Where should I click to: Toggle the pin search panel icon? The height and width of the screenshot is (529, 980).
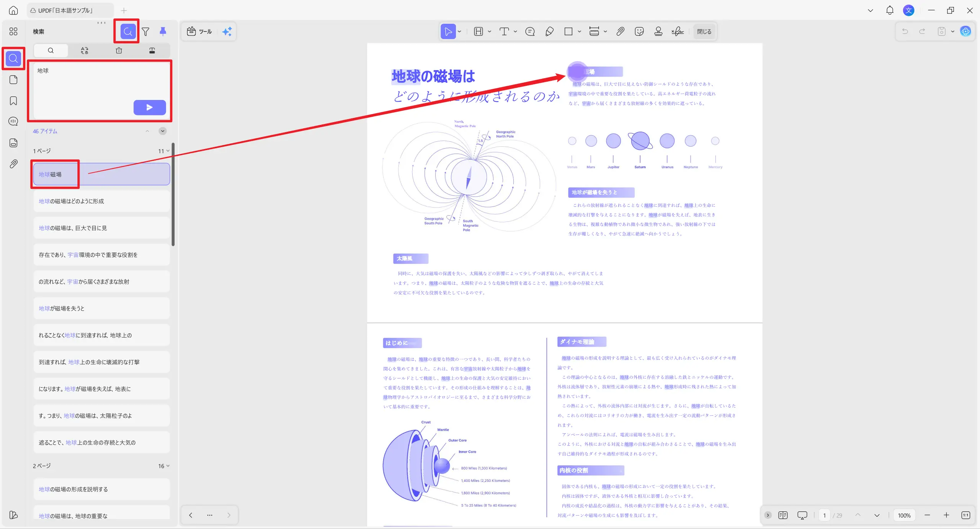[x=163, y=31]
